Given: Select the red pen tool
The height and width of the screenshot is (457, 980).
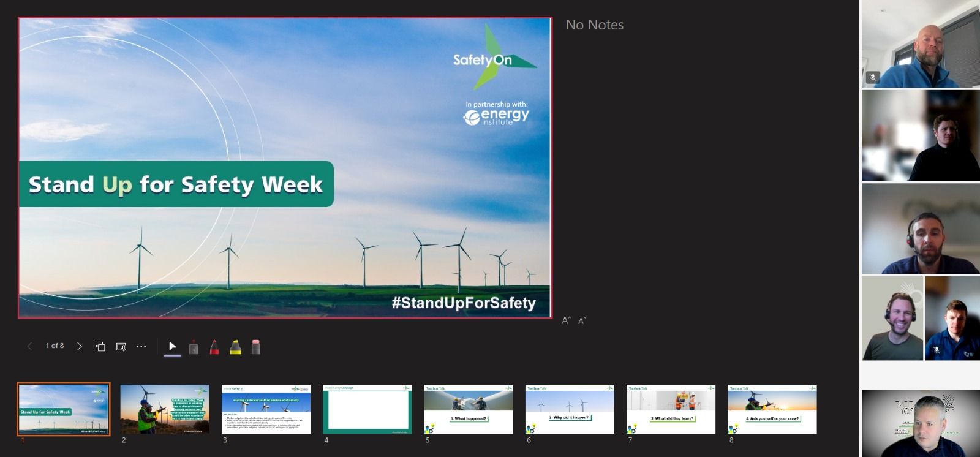Looking at the screenshot, I should coord(214,347).
